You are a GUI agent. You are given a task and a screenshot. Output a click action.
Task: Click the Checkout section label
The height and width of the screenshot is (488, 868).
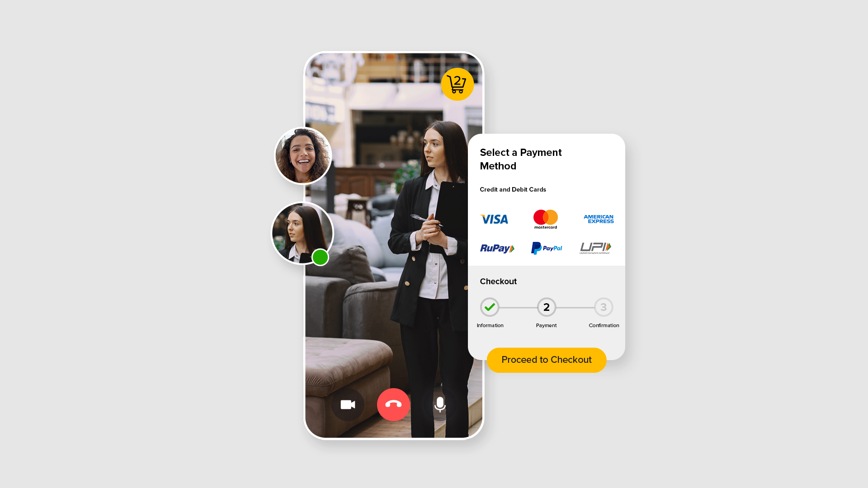coord(498,281)
